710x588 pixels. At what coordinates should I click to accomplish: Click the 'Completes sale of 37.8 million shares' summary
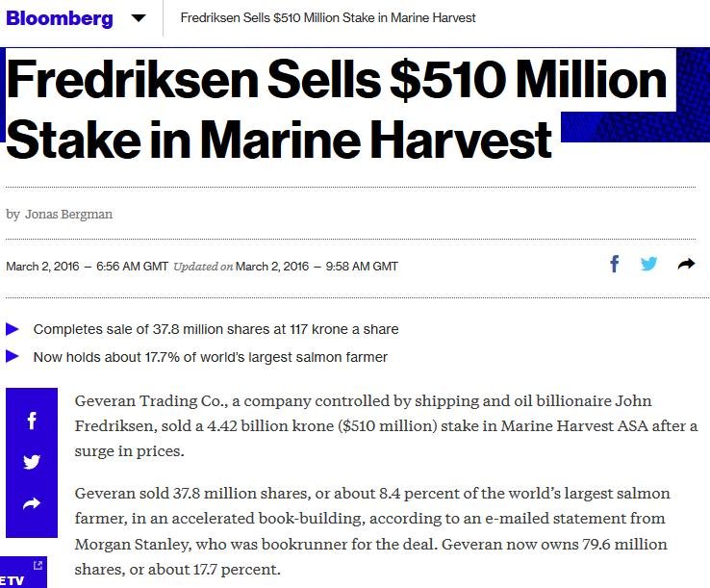click(216, 329)
